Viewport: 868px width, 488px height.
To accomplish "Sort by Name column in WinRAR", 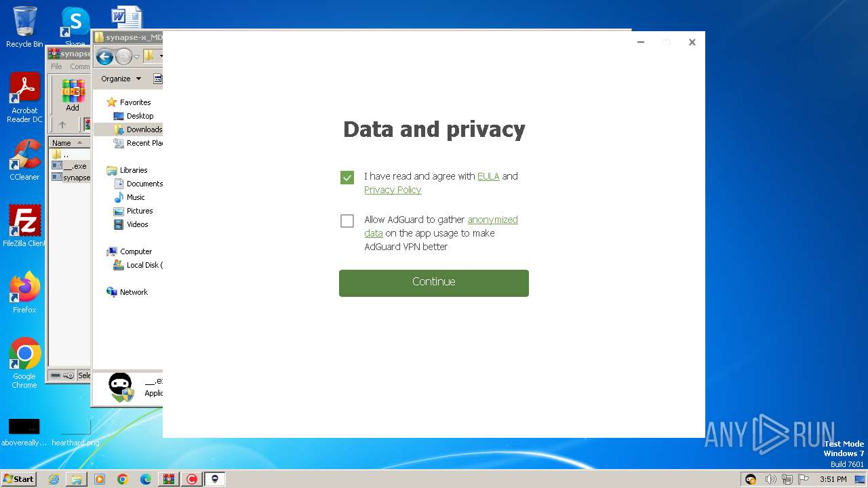I will click(68, 143).
